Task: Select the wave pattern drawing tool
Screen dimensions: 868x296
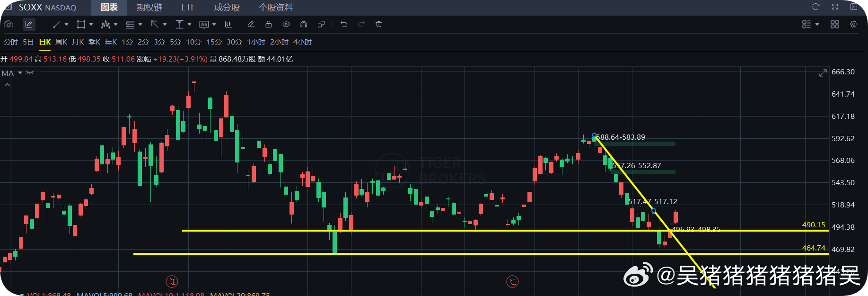Action: pos(105,24)
